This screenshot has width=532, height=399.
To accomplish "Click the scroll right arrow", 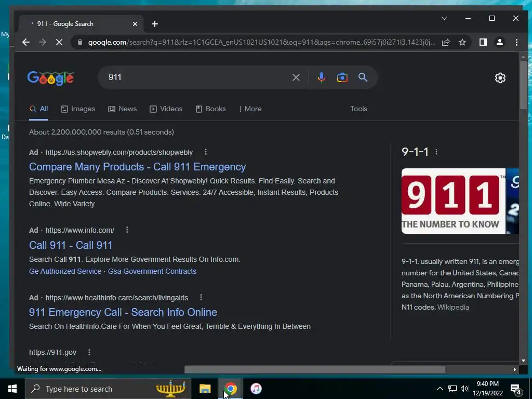I will tap(514, 369).
